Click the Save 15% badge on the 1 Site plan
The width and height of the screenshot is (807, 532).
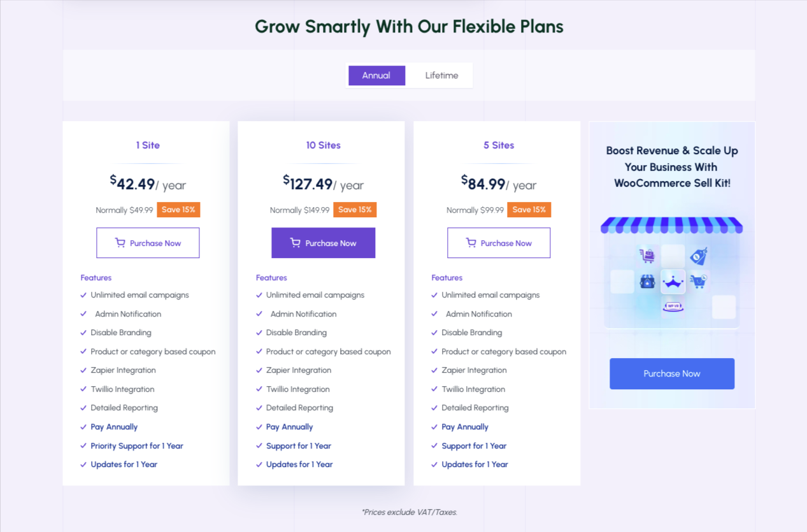[x=178, y=210]
